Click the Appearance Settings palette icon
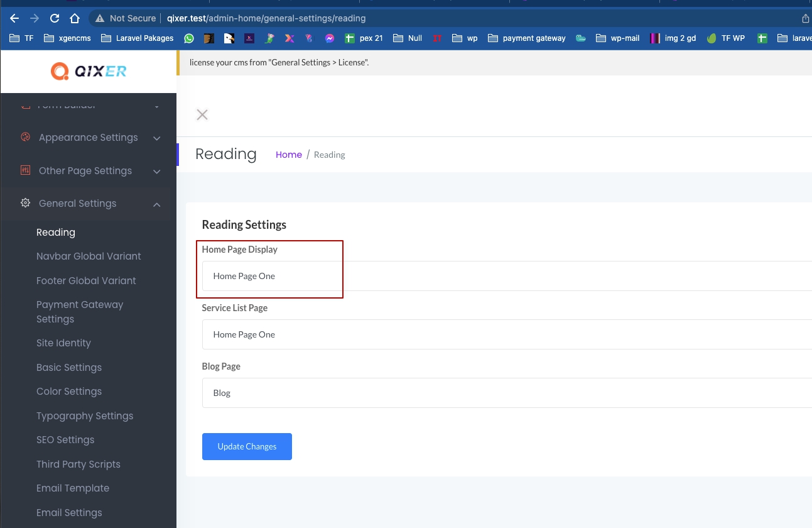The height and width of the screenshot is (528, 812). point(25,137)
